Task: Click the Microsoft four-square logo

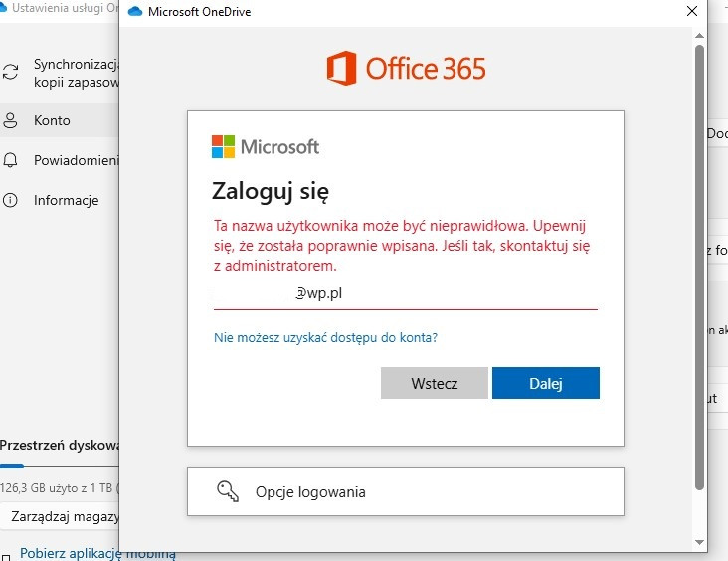Action: coord(223,147)
